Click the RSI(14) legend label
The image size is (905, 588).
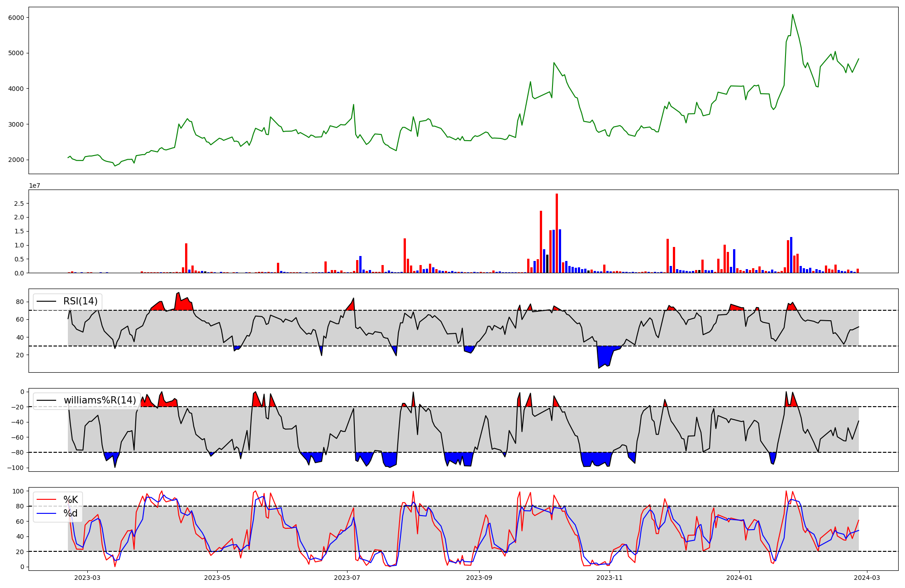[80, 301]
